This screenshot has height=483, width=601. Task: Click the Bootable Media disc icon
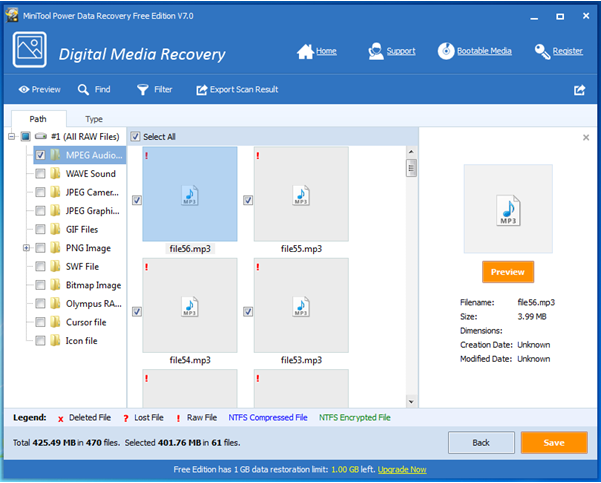(446, 51)
